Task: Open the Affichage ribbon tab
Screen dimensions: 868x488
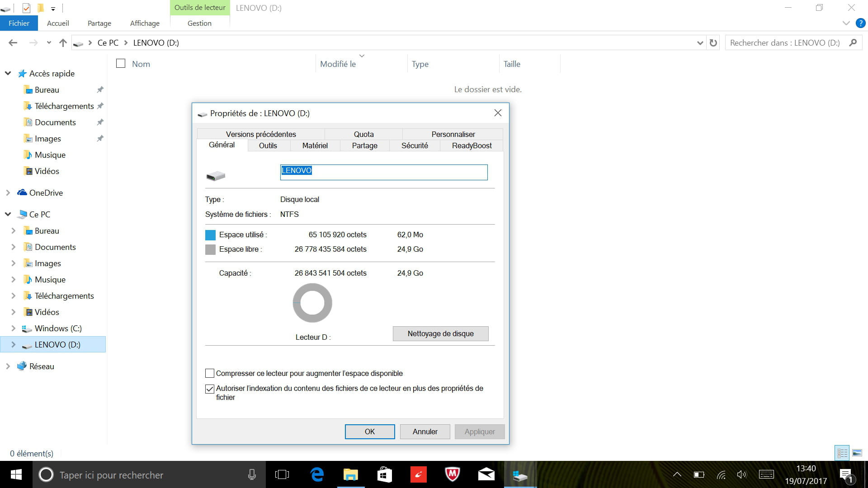Action: [145, 23]
